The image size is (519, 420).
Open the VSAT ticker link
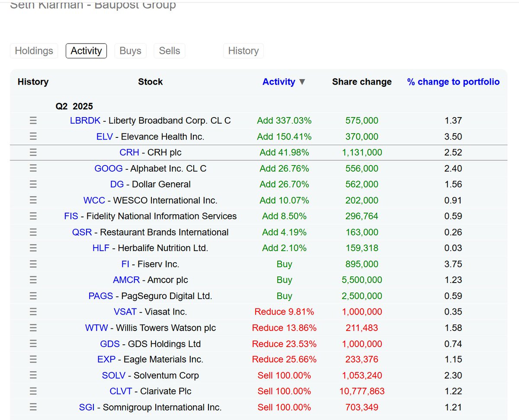point(125,312)
